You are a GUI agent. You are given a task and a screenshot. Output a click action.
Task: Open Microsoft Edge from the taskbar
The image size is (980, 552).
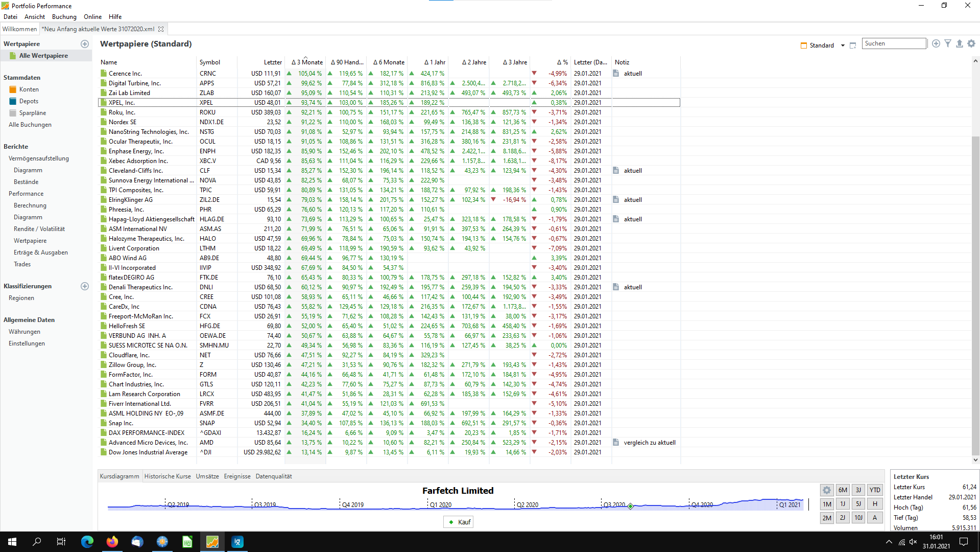point(87,542)
